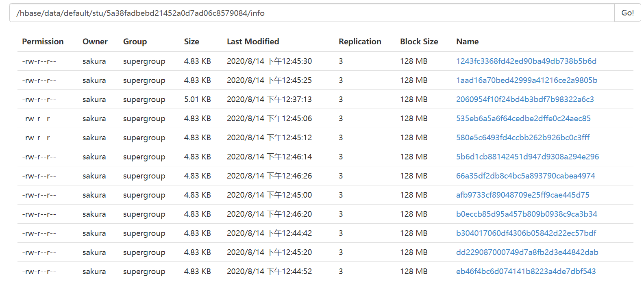Open file eb46f4bc6d074141b8223a4de7dbf543
Screen dimensions: 644x281
click(x=526, y=271)
